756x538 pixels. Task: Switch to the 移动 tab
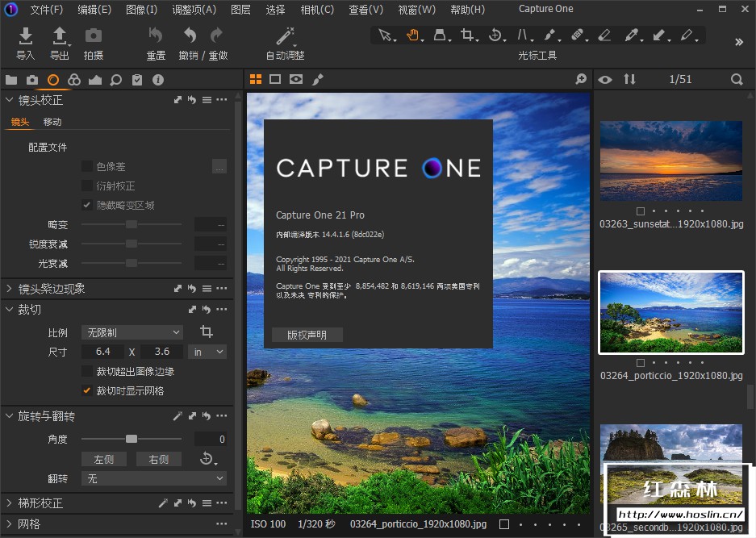pos(52,122)
